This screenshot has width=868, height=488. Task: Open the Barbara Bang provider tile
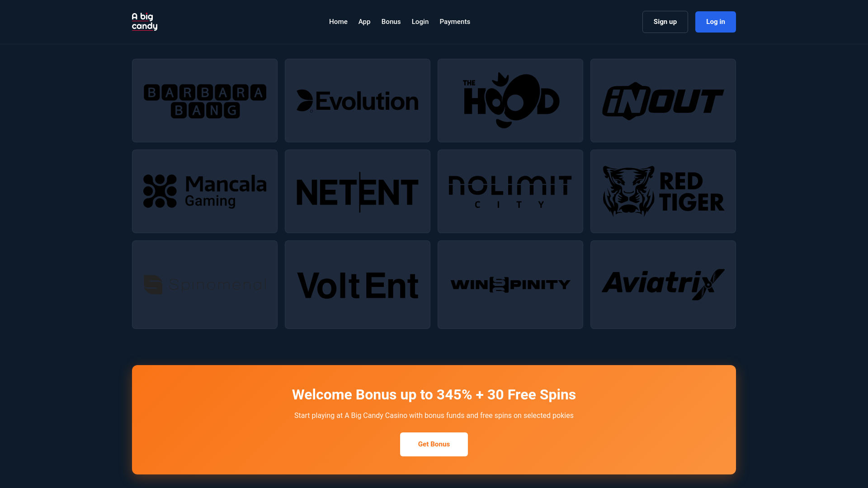[205, 100]
